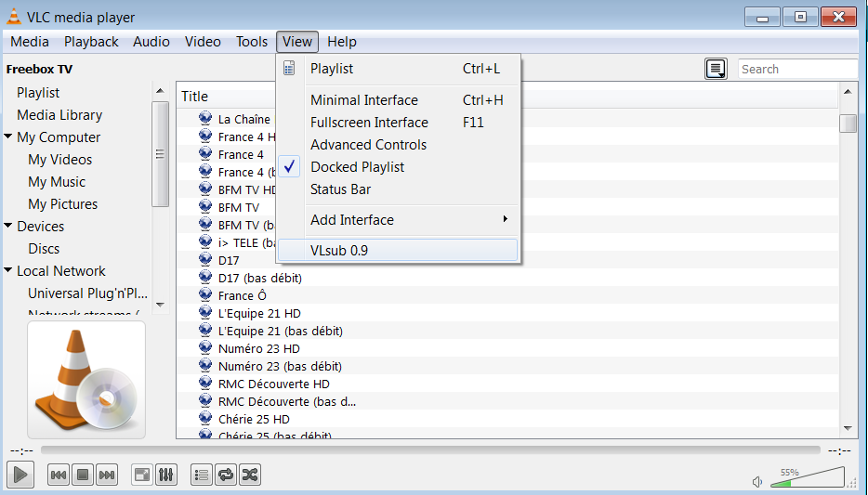
Task: Open the Playback menu
Action: point(91,42)
